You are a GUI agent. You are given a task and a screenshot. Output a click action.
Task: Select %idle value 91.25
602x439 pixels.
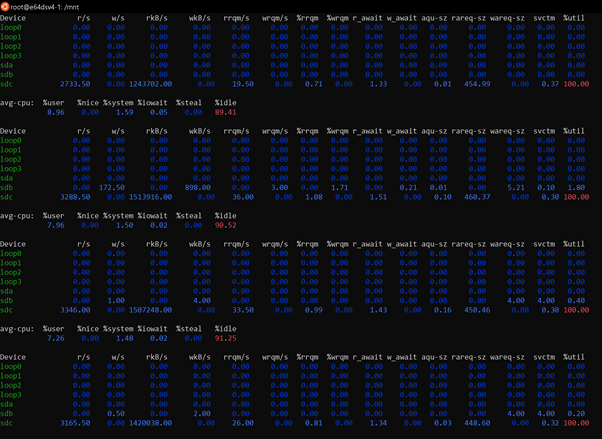[226, 338]
